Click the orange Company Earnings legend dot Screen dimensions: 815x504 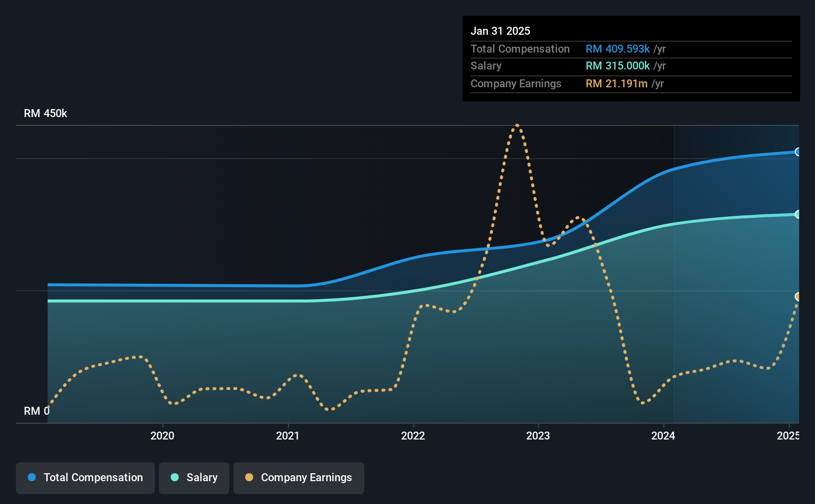pyautogui.click(x=249, y=477)
